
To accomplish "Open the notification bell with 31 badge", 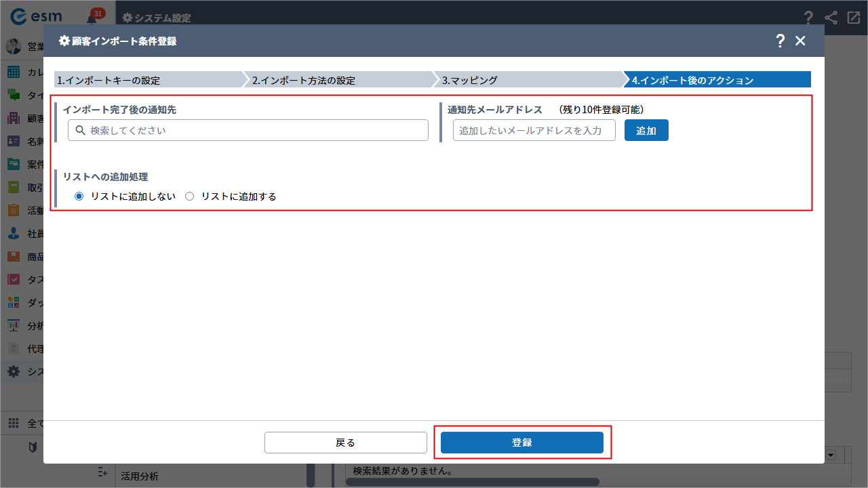I will tap(93, 18).
